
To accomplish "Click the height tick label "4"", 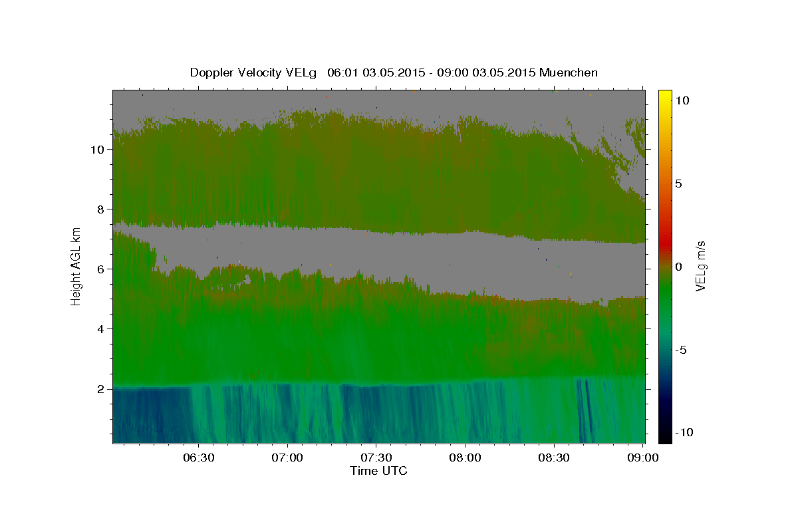I will click(x=100, y=329).
